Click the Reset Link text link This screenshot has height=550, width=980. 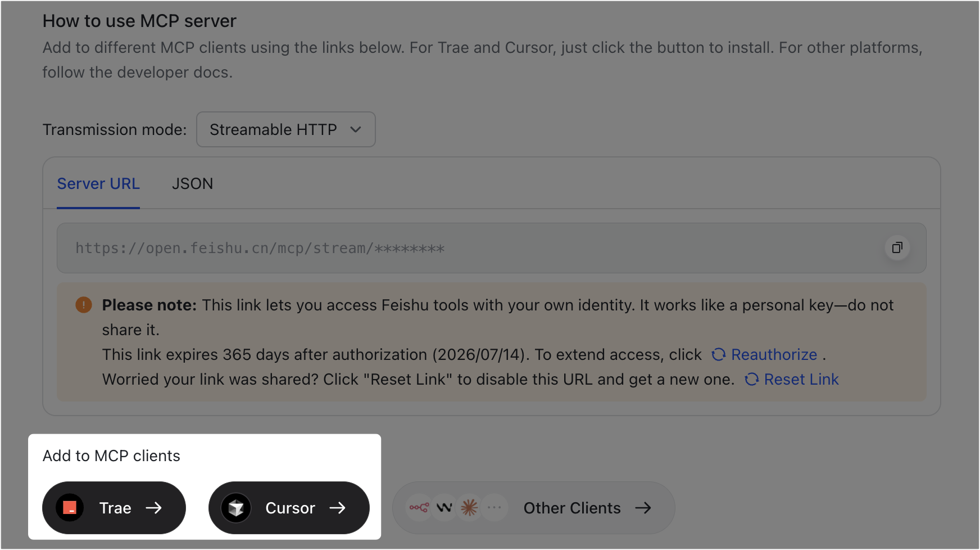[801, 380]
